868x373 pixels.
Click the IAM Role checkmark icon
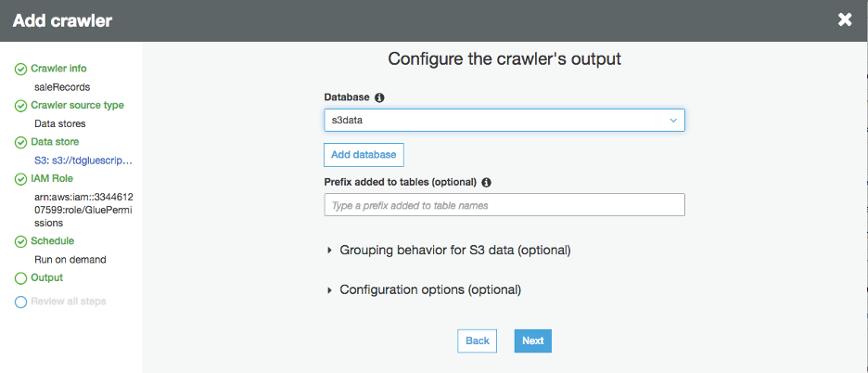click(21, 179)
